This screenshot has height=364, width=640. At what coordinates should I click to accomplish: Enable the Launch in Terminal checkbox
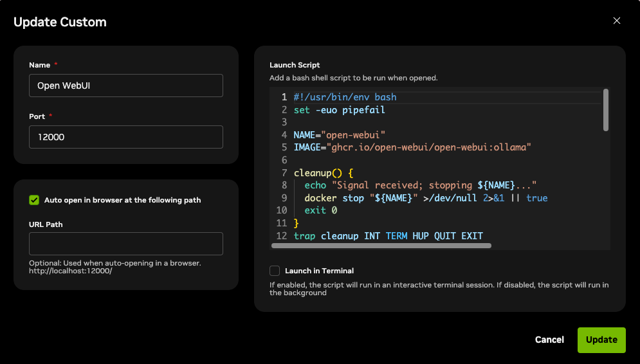tap(275, 271)
